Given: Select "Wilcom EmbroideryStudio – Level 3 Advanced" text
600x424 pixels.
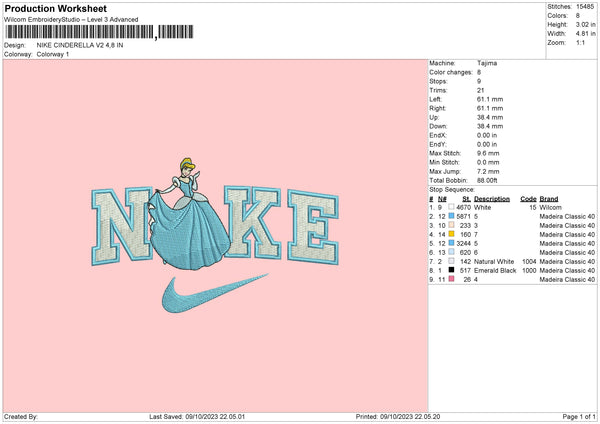Looking at the screenshot, I should [x=71, y=20].
